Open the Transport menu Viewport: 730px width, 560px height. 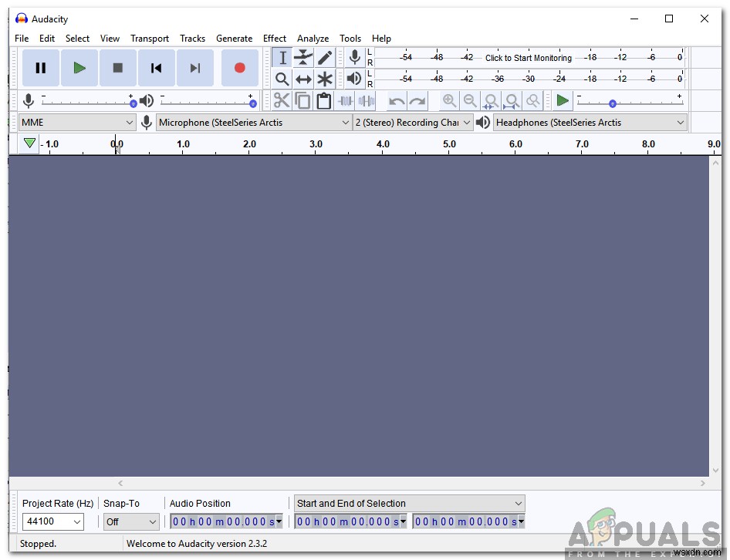pyautogui.click(x=149, y=38)
